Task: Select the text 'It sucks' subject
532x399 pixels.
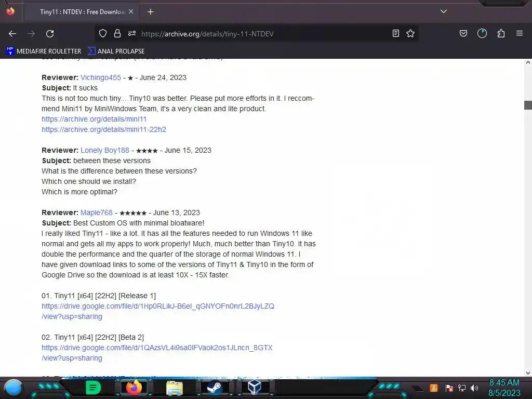Action: (85, 88)
